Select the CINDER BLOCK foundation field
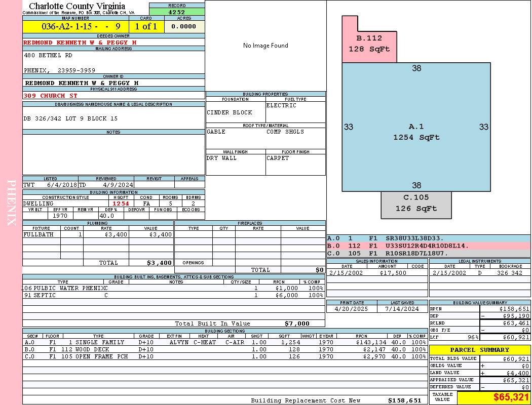 [x=230, y=112]
